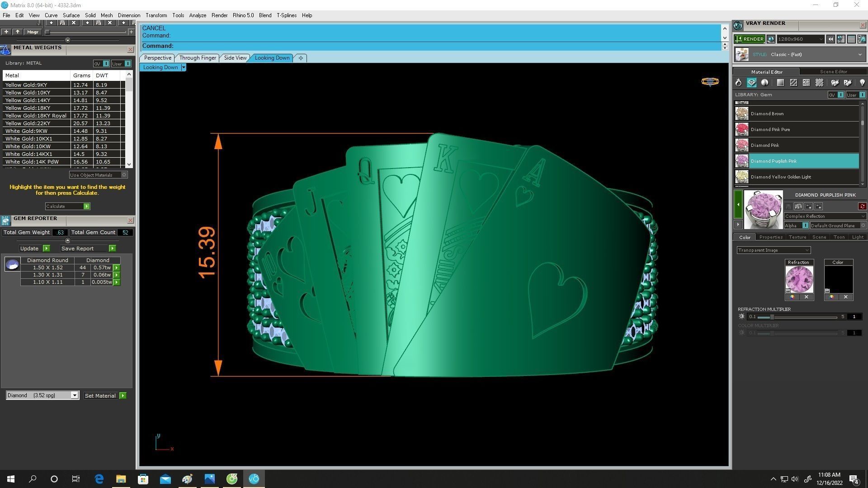Image resolution: width=868 pixels, height=488 pixels.
Task: Click the Mngr button
Action: 33,32
